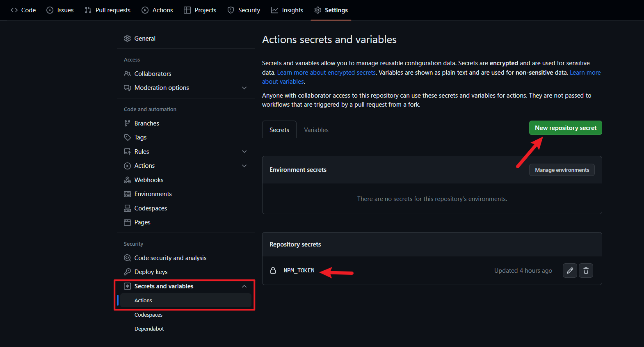Click the Deploy keys key icon

[128, 272]
